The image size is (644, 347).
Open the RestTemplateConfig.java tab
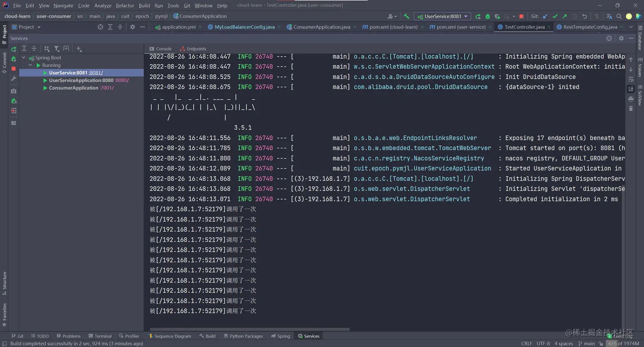point(590,27)
